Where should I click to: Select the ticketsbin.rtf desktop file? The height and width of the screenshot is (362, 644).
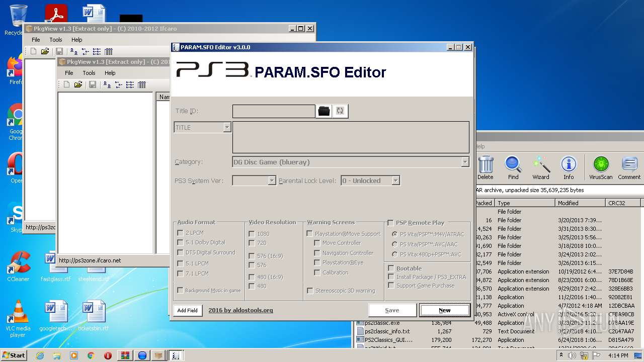point(93,316)
